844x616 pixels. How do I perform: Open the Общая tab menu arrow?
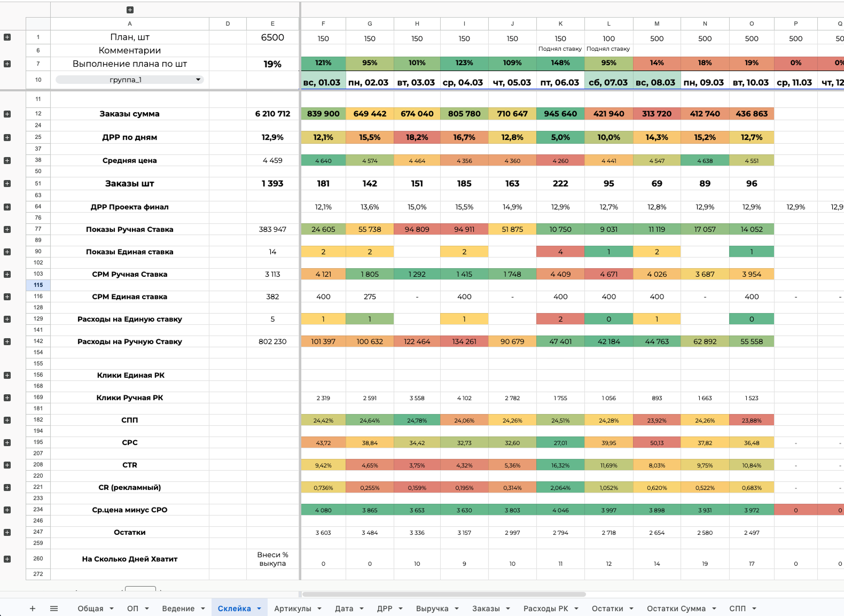112,609
